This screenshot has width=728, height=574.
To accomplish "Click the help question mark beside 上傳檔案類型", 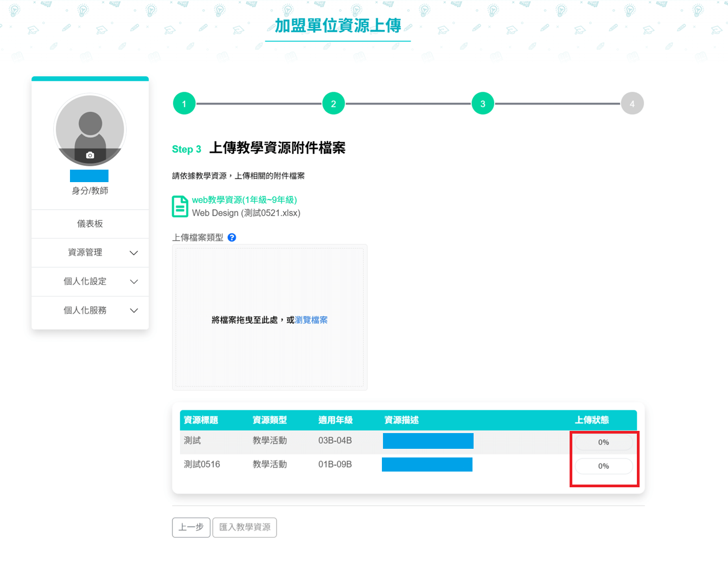I will (x=232, y=237).
